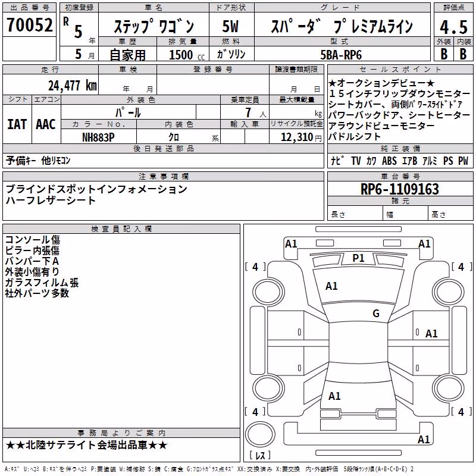The image size is (476, 476).
Task: Click the セールスポイント section header
Action: [400, 69]
